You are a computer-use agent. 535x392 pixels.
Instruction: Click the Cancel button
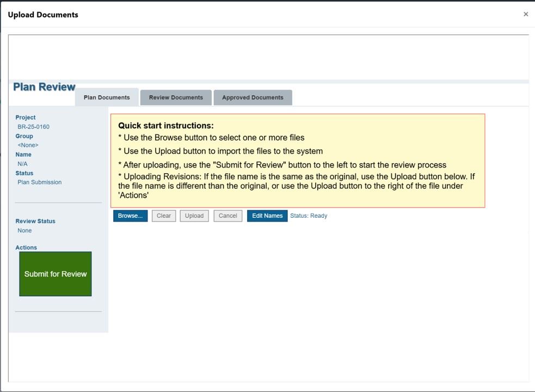pyautogui.click(x=227, y=216)
